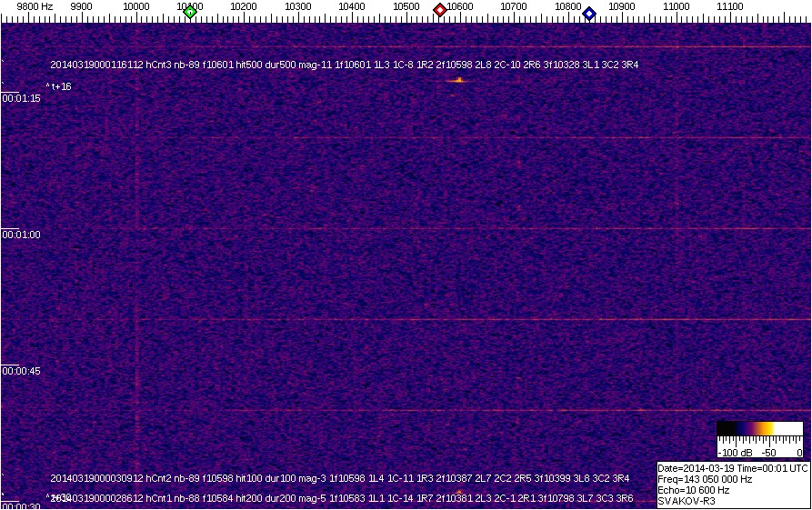Image resolution: width=812 pixels, height=510 pixels.
Task: Click the Freq=143 050 000 Hz info text
Action: pos(705,479)
